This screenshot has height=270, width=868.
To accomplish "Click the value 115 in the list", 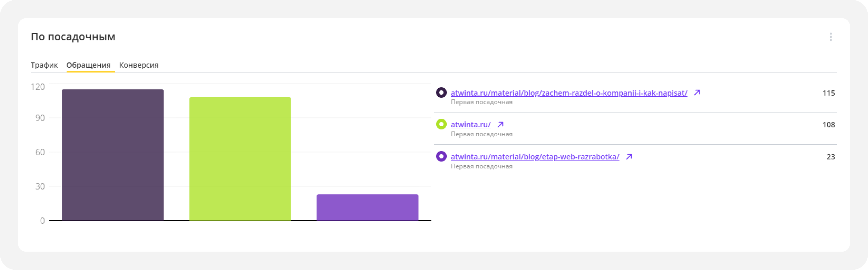I will click(x=828, y=93).
